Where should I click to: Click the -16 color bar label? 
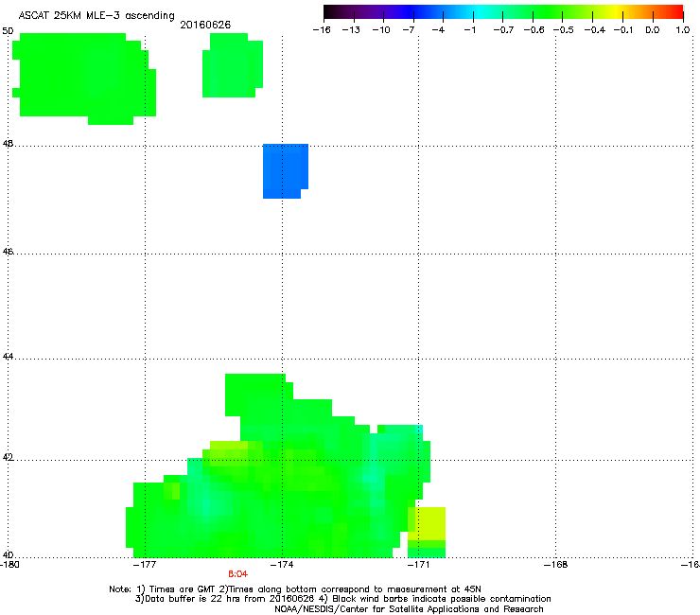click(x=322, y=30)
